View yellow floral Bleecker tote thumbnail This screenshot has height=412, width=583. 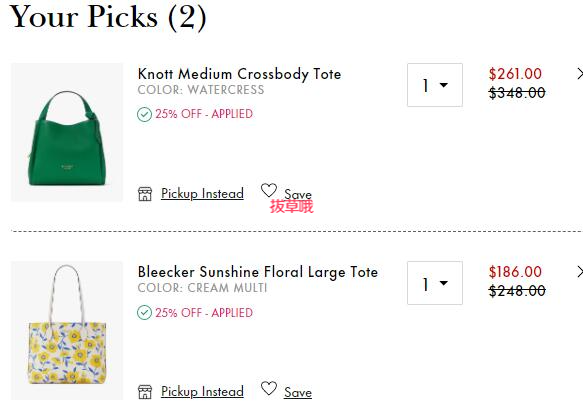pyautogui.click(x=67, y=330)
